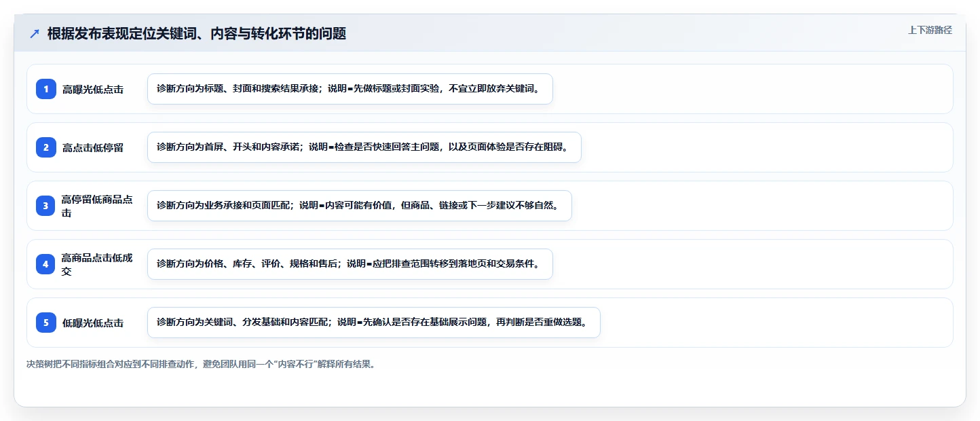Screen dimensions: 980x421
Task: Click the footer note starting 决策树把不同指标组合
Action: click(201, 364)
